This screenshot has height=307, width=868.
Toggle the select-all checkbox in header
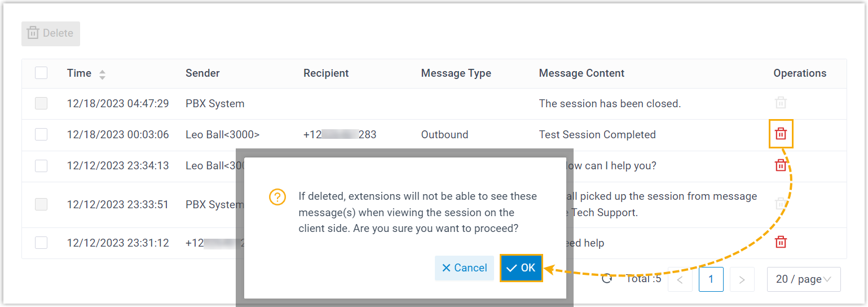click(41, 73)
